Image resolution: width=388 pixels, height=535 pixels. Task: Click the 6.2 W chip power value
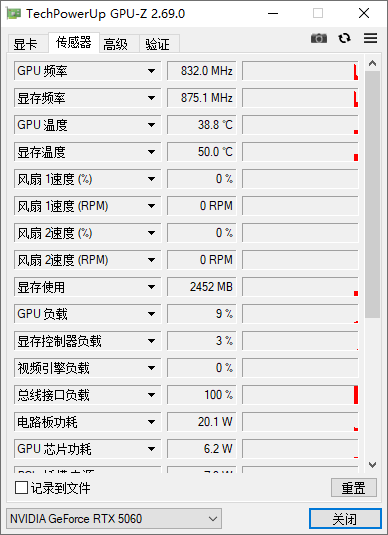(x=201, y=449)
